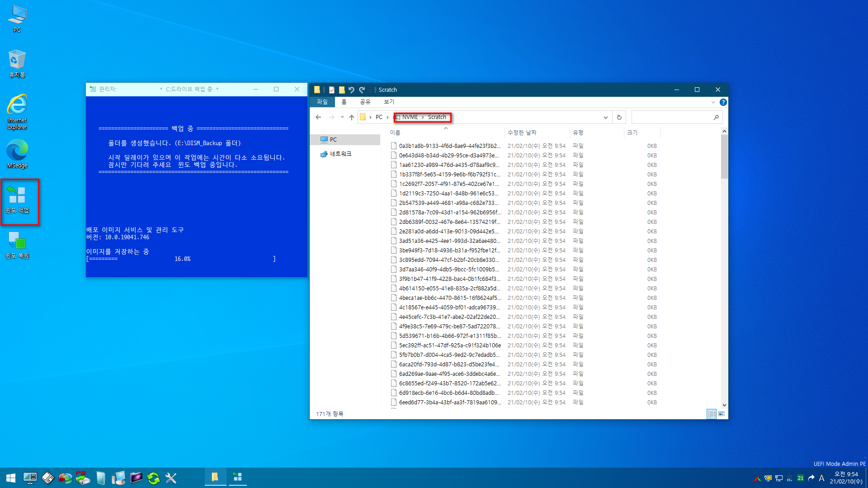Image resolution: width=868 pixels, height=488 pixels.
Task: Select file 3c895edd-7094-47cf-b2bf-20cb8e330
Action: coord(524,260)
